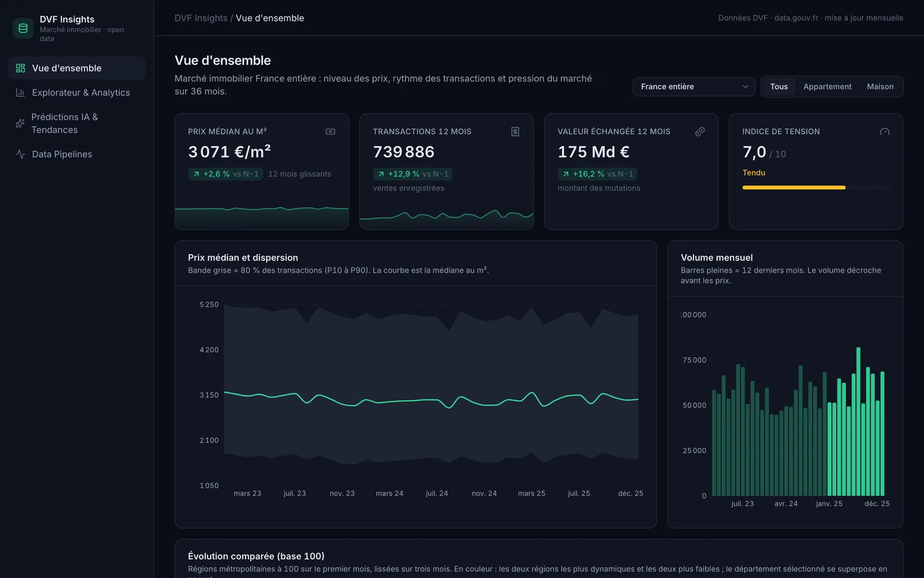Viewport: 924px width, 578px height.
Task: Click the DVF Insights database logo icon
Action: [x=23, y=28]
